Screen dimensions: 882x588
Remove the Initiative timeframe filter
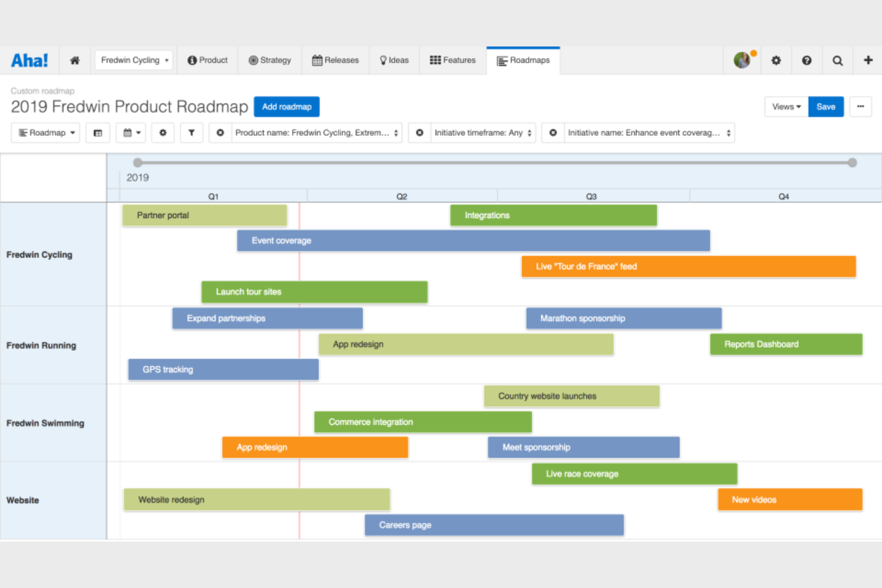pyautogui.click(x=420, y=133)
